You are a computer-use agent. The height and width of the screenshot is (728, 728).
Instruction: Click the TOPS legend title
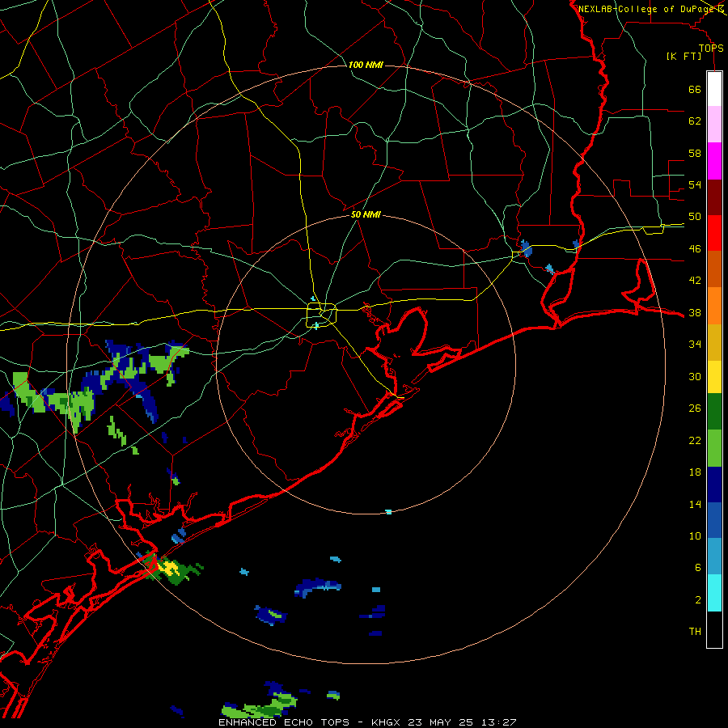pos(711,48)
